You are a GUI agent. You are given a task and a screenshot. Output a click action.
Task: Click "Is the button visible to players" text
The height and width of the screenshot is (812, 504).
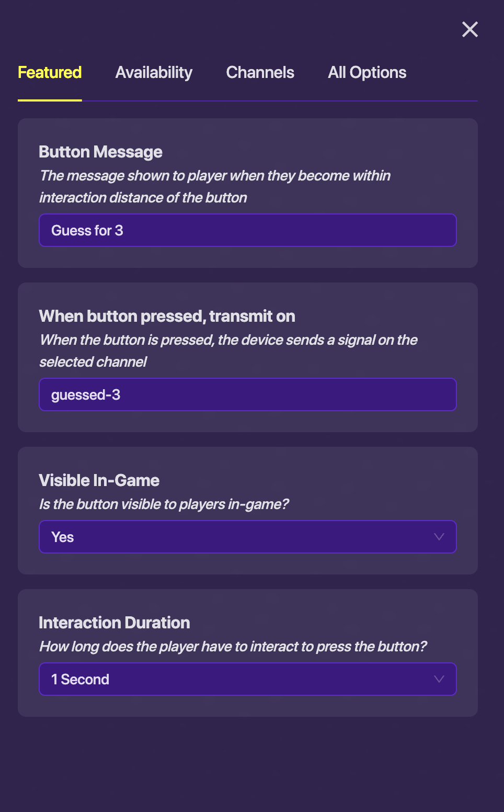tap(164, 504)
